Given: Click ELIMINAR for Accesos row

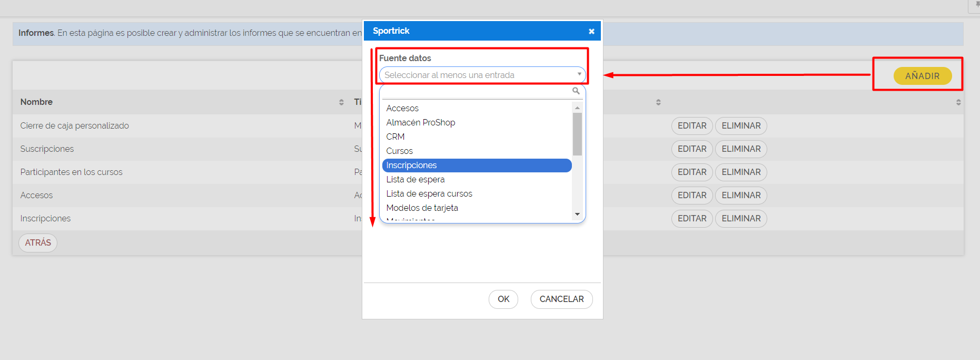Looking at the screenshot, I should click(741, 196).
